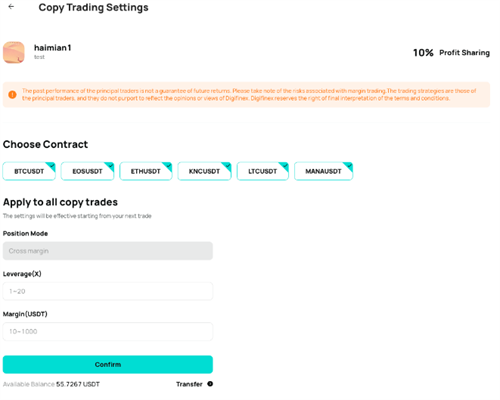This screenshot has height=400, width=500.
Task: Click the checkmark corner on MANAUSDT
Action: pos(349,166)
